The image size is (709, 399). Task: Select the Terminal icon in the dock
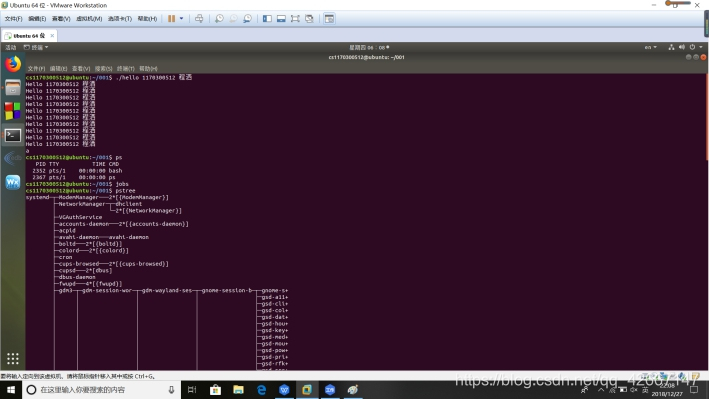click(13, 135)
